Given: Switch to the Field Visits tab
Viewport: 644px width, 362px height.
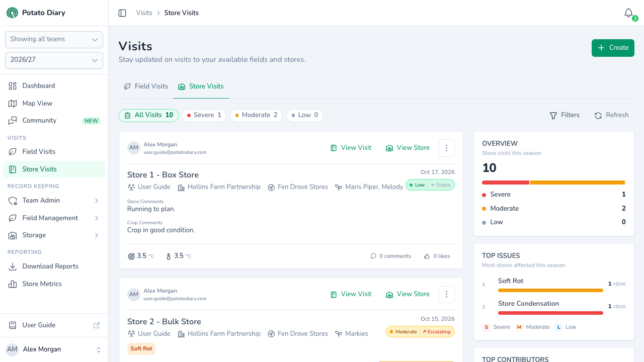Looking at the screenshot, I should click(x=146, y=86).
